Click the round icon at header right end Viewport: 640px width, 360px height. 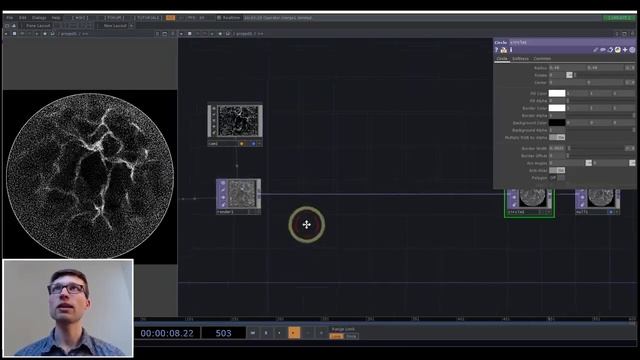[632, 50]
